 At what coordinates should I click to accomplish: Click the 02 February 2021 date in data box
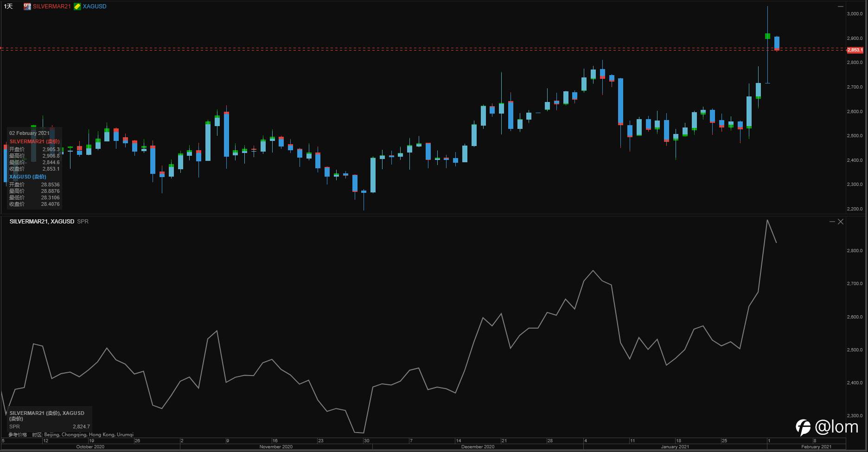pyautogui.click(x=29, y=133)
